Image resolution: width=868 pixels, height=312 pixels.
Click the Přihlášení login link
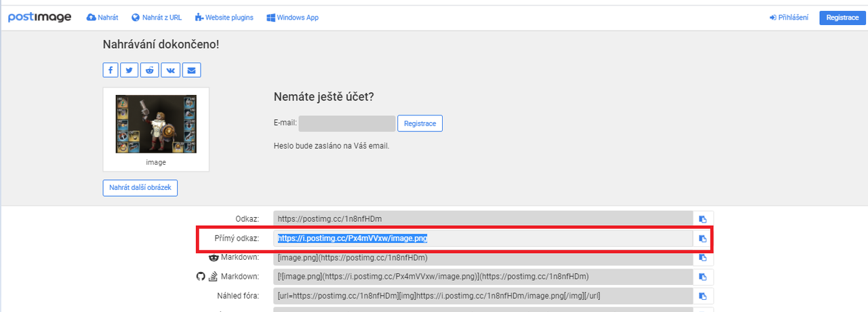tap(789, 18)
